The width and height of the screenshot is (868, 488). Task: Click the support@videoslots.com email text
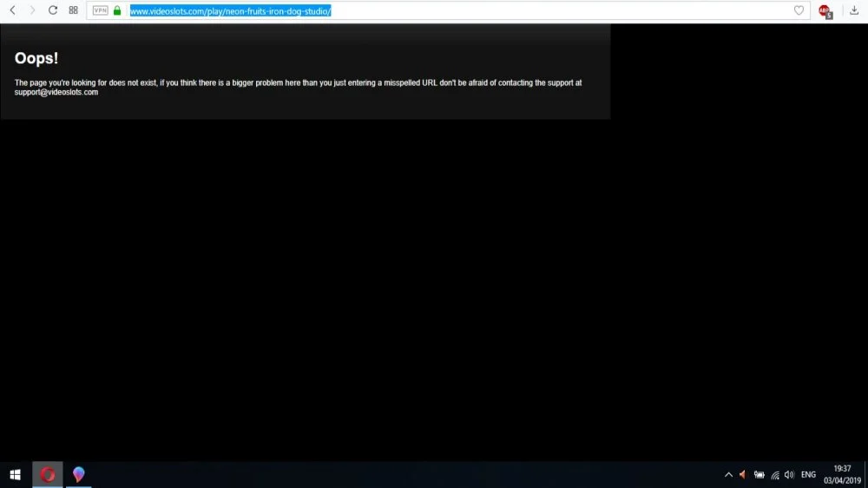(56, 93)
